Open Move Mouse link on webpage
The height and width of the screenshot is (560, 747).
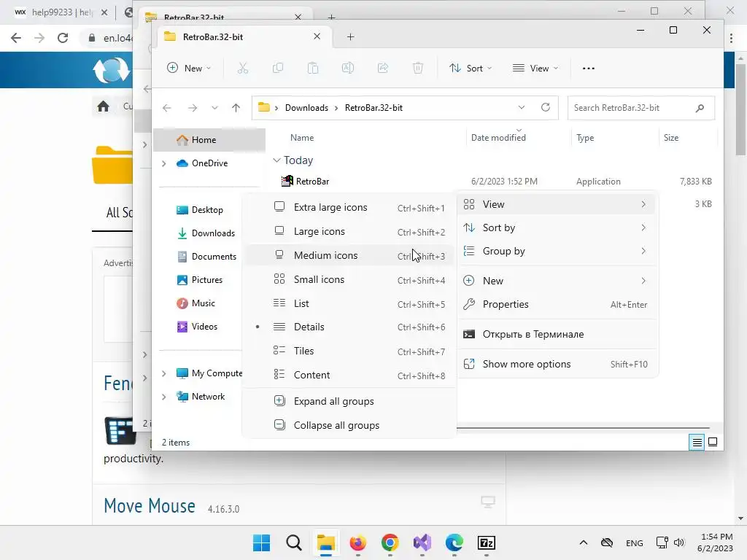(150, 506)
